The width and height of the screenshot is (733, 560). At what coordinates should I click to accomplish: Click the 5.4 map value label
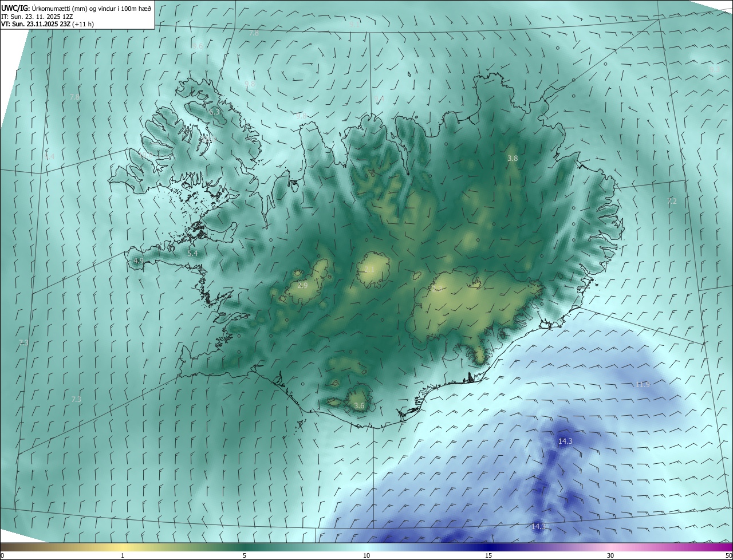[192, 253]
